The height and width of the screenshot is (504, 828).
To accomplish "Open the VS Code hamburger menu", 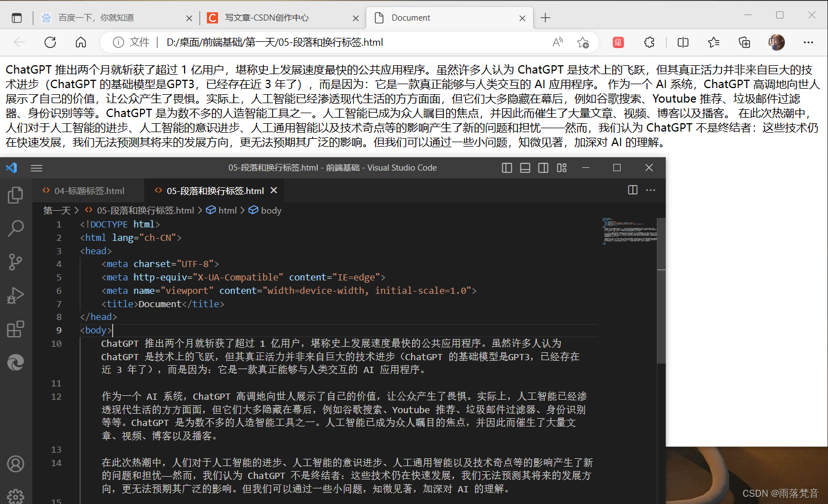I will coord(37,168).
